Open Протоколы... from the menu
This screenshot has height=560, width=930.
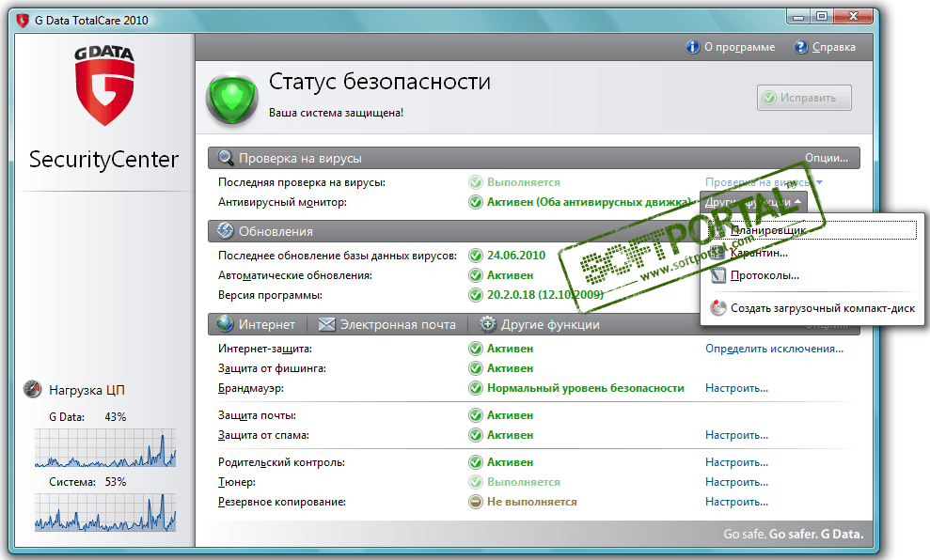tap(811, 275)
